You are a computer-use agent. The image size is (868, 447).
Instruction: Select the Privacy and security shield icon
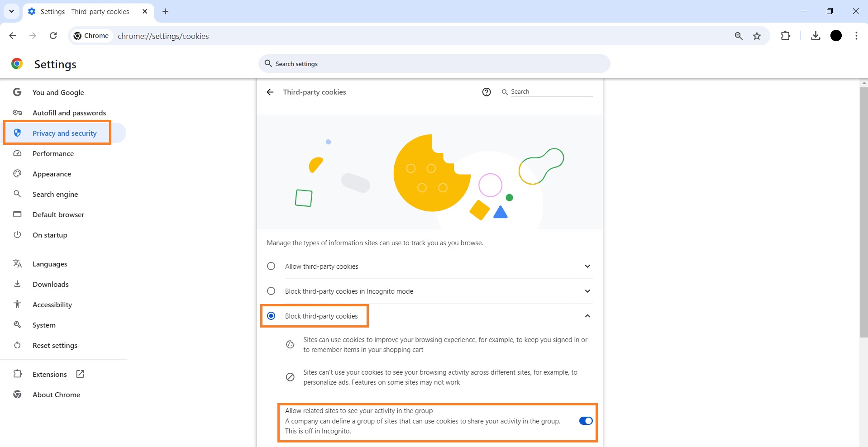17,133
